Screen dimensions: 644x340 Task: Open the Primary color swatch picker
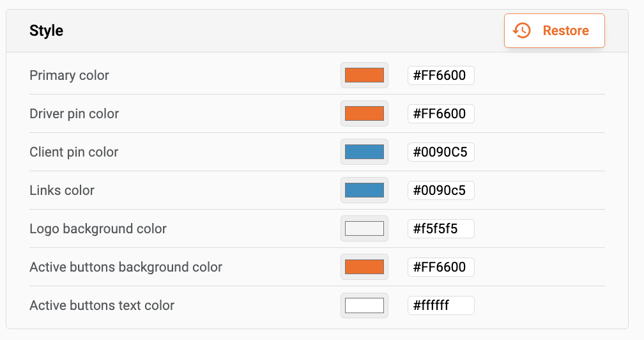pyautogui.click(x=364, y=75)
